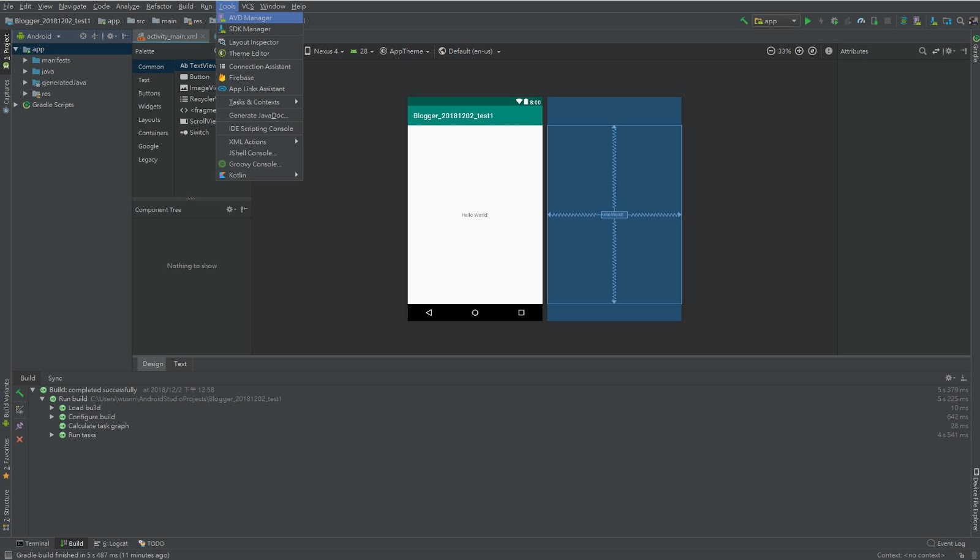Click the Blogger_20181202_test1 breadcrumb
Image resolution: width=980 pixels, height=560 pixels.
pos(48,21)
